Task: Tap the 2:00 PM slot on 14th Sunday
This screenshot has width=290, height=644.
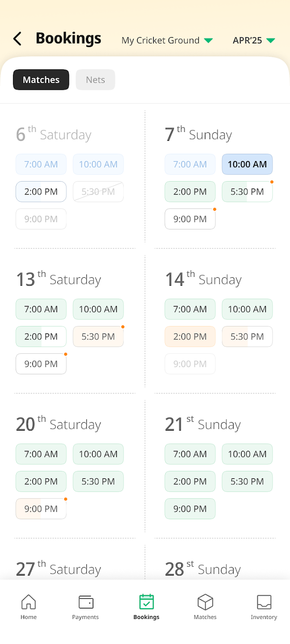Action: pos(190,336)
